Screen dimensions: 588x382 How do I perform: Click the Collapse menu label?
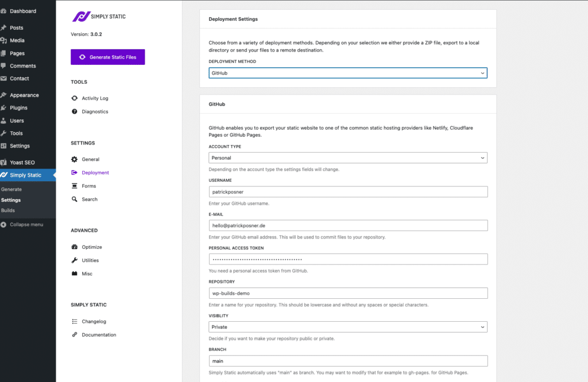point(26,225)
